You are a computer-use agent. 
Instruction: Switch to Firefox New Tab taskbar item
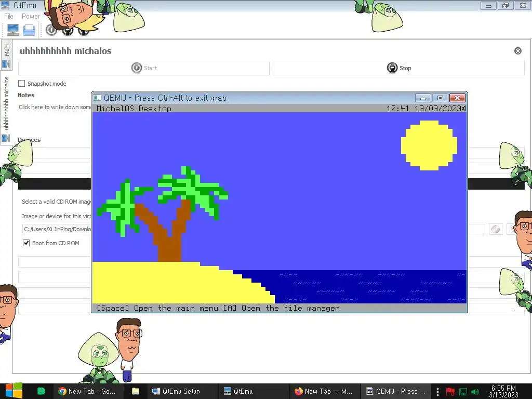[324, 391]
